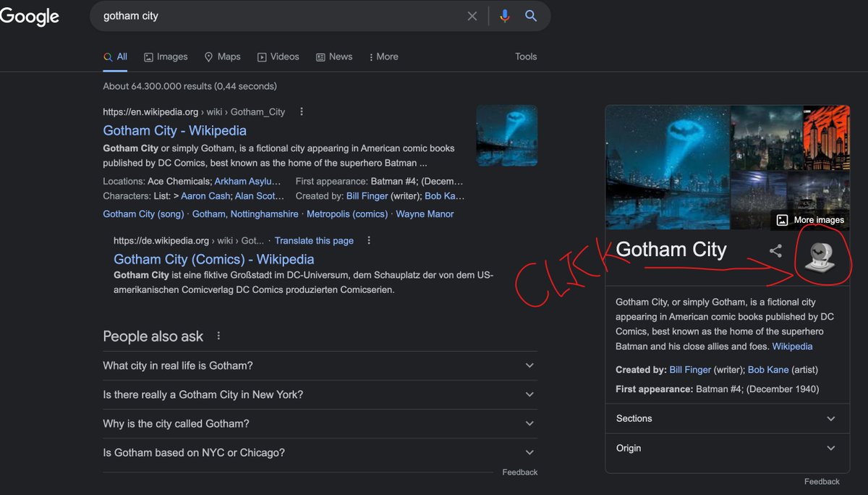Open Bill Finger link in knowledge panel
The width and height of the screenshot is (868, 495).
[690, 370]
